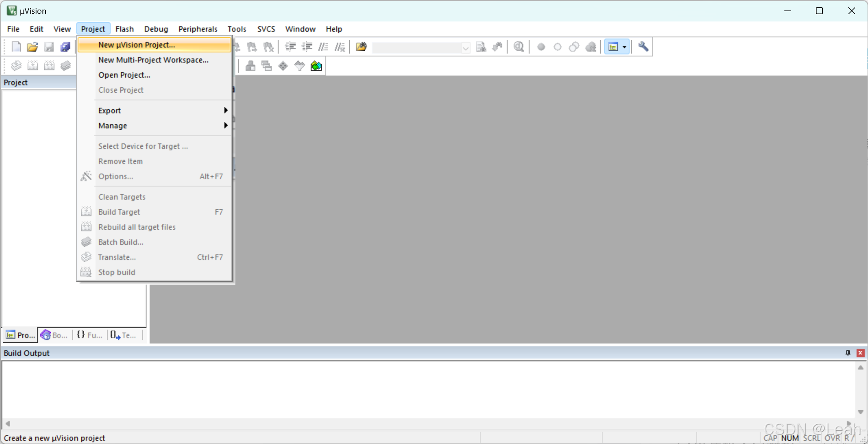868x444 pixels.
Task: Open the View menu
Action: (62, 29)
